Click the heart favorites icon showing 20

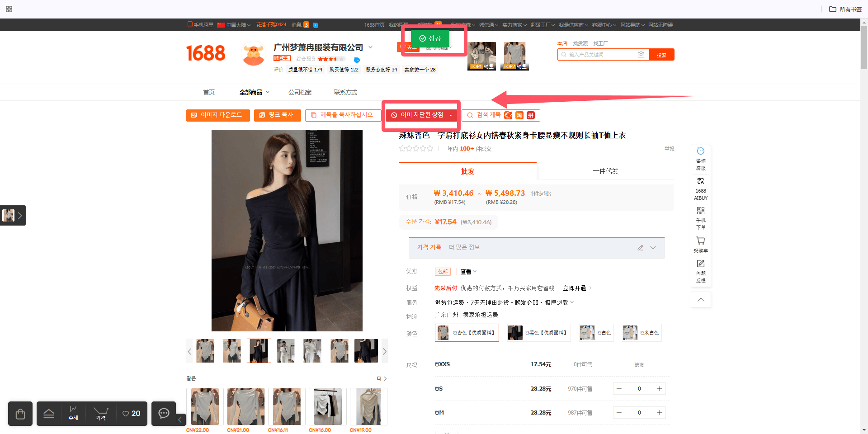pos(131,414)
